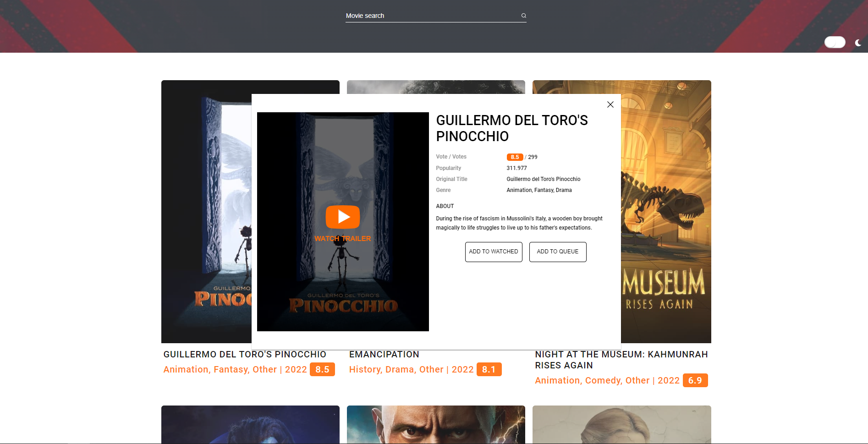Click the 299 votes count in modal

point(533,157)
